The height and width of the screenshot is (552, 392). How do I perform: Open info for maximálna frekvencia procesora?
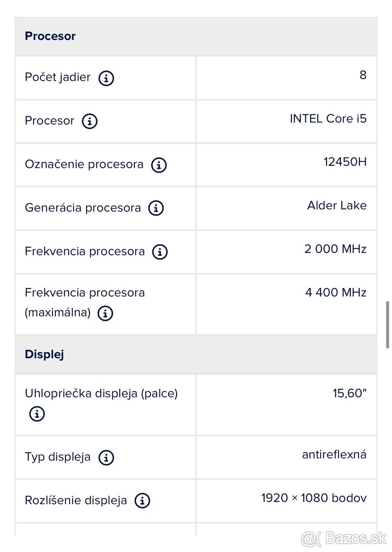(x=105, y=314)
